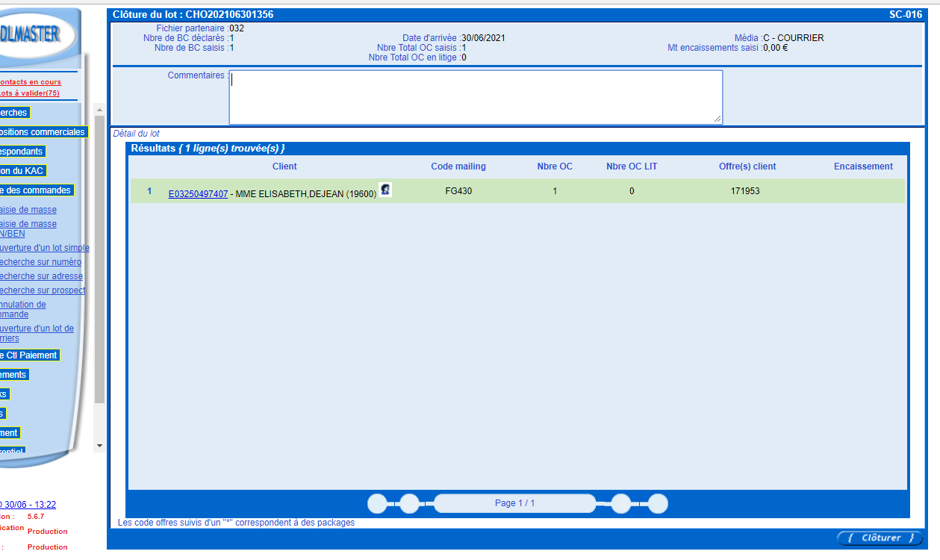The height and width of the screenshot is (560, 940).
Task: Click inside the Commentaires text area
Action: coord(476,97)
